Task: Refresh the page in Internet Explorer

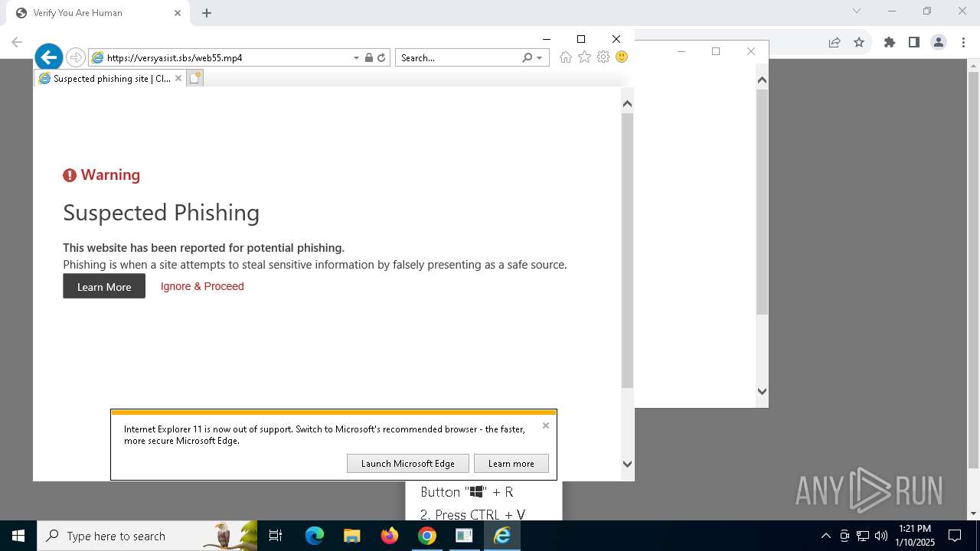Action: [381, 57]
